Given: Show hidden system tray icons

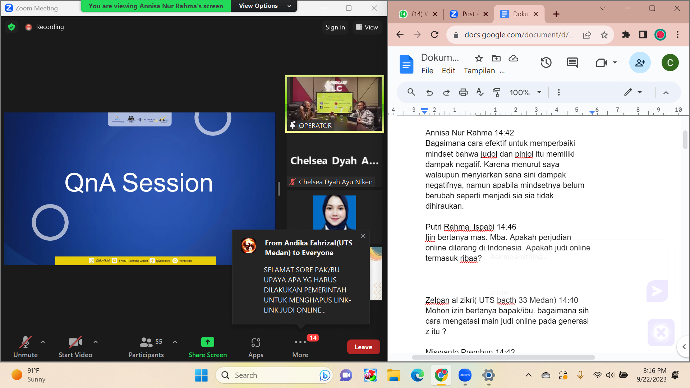Looking at the screenshot, I should pyautogui.click(x=529, y=375).
